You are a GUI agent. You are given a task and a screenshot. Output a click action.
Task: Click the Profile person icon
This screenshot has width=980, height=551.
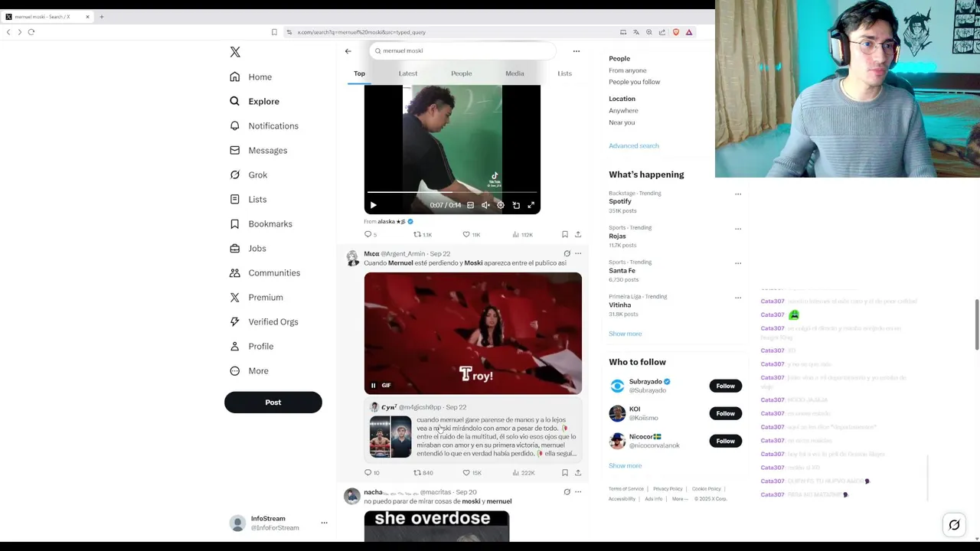tap(235, 346)
